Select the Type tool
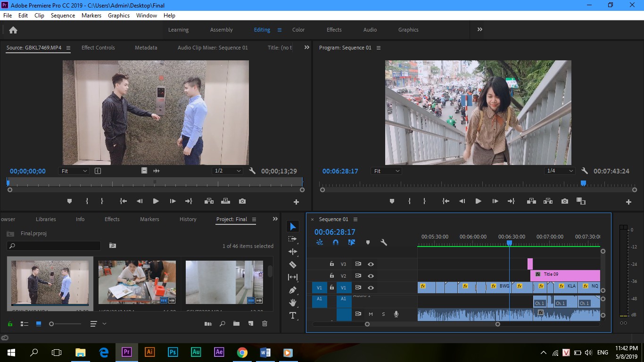 pos(293,315)
